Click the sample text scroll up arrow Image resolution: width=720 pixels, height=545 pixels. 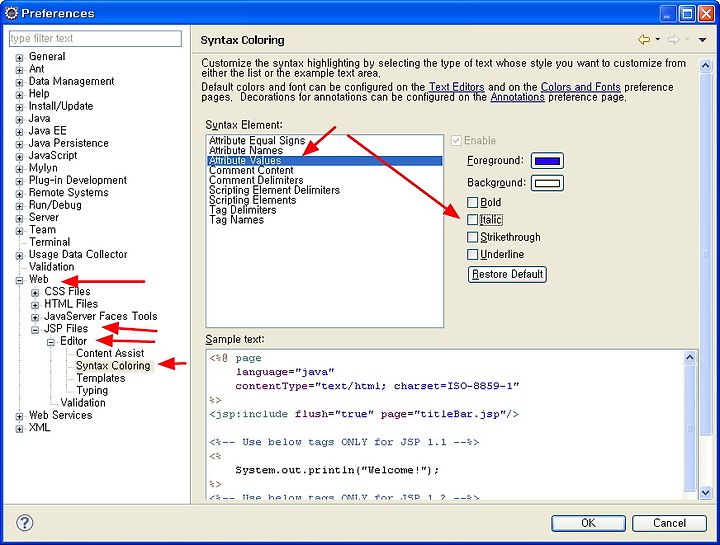(x=690, y=357)
